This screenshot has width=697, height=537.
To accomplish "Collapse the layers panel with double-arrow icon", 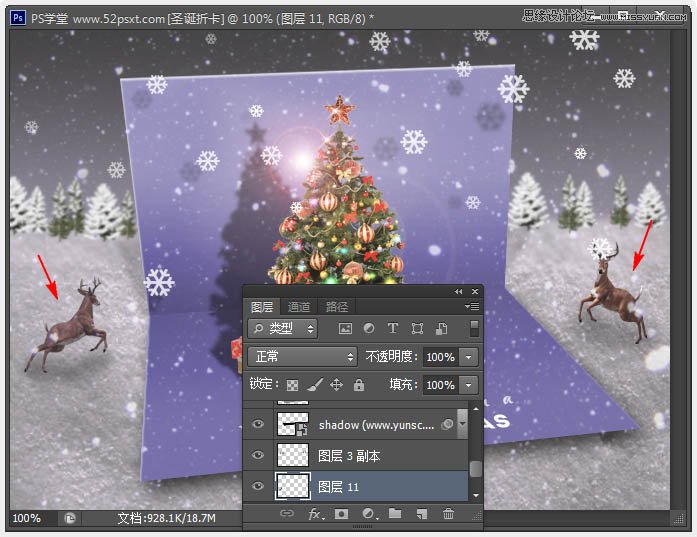I will 458,292.
